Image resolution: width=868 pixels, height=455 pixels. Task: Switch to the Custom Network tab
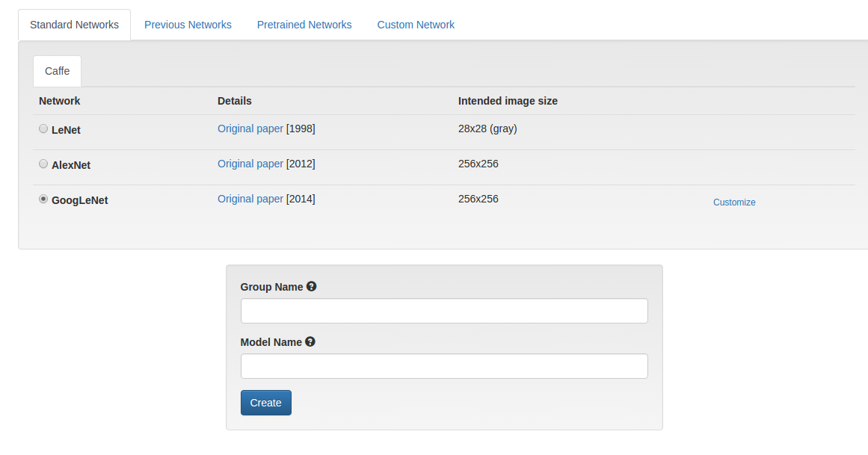416,25
